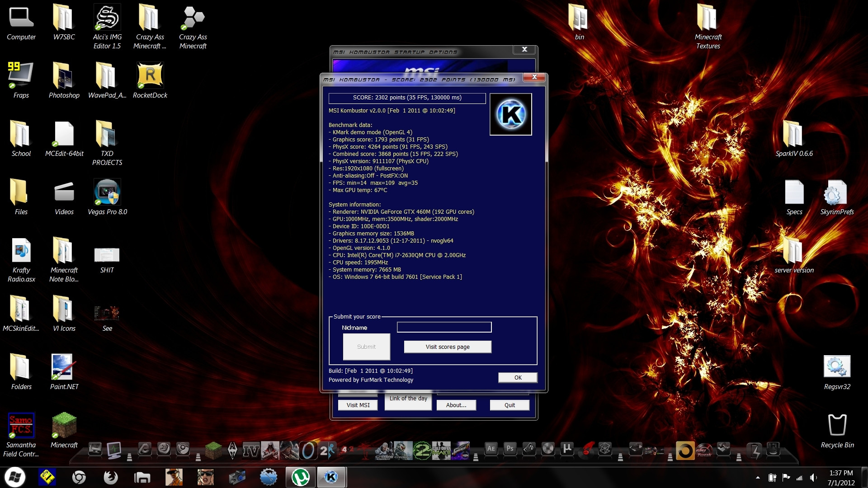Open Chrome from the taskbar
The height and width of the screenshot is (488, 868).
[x=79, y=477]
